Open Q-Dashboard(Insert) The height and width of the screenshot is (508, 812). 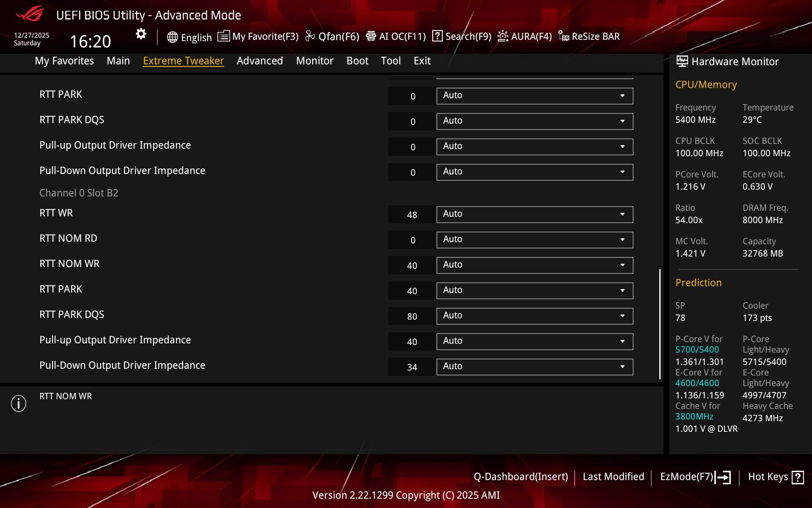click(x=521, y=477)
